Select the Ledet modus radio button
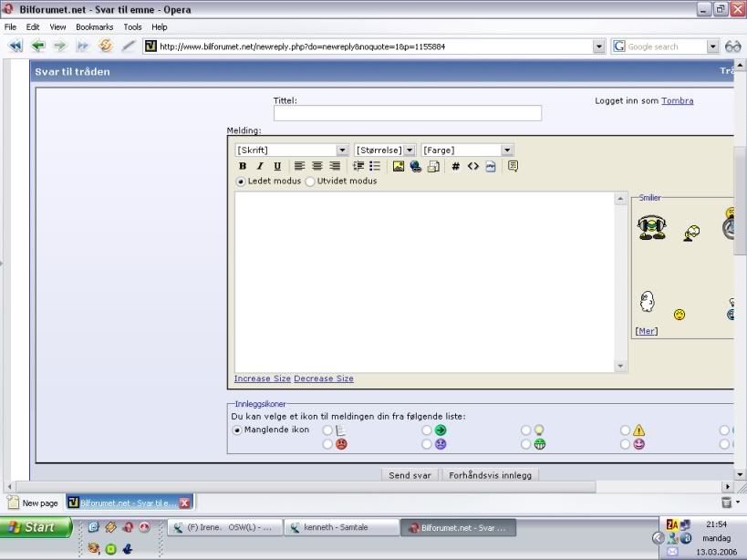Viewport: 747px width, 560px height. [241, 181]
